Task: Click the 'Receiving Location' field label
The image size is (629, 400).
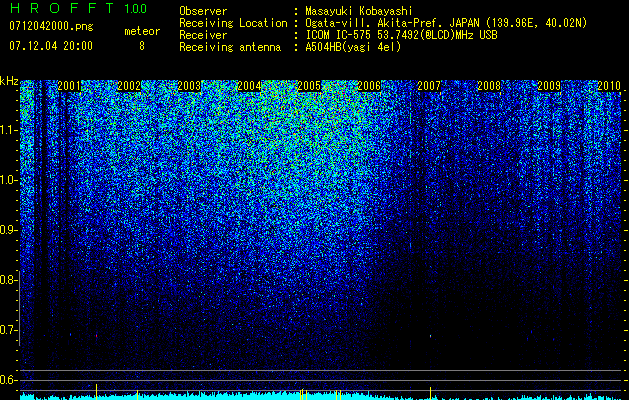Action: tap(233, 23)
